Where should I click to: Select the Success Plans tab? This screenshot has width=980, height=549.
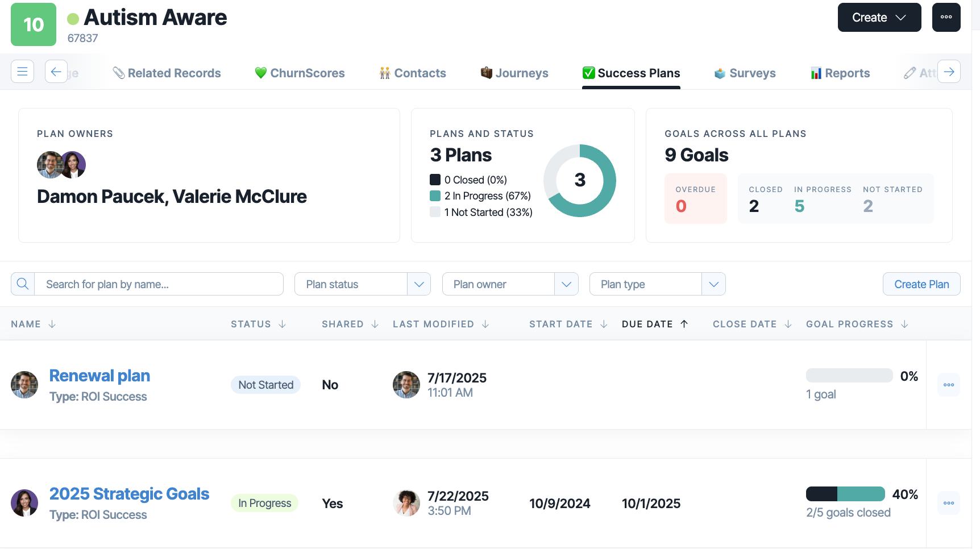coord(631,73)
